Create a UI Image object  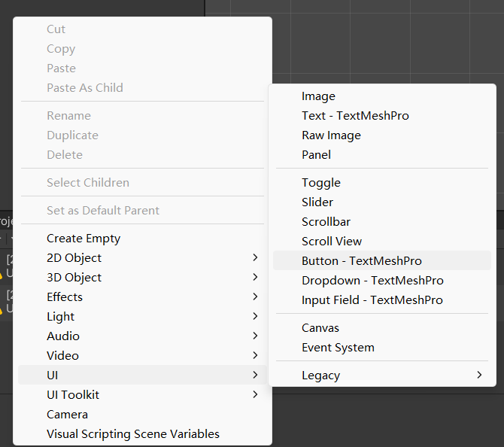point(318,96)
